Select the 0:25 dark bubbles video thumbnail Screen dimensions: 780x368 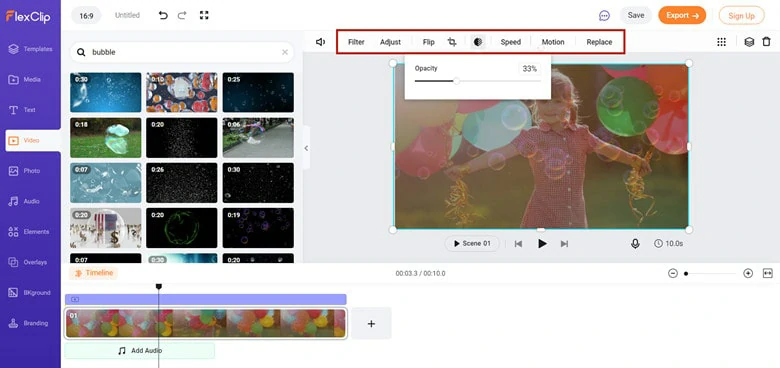[x=258, y=92]
